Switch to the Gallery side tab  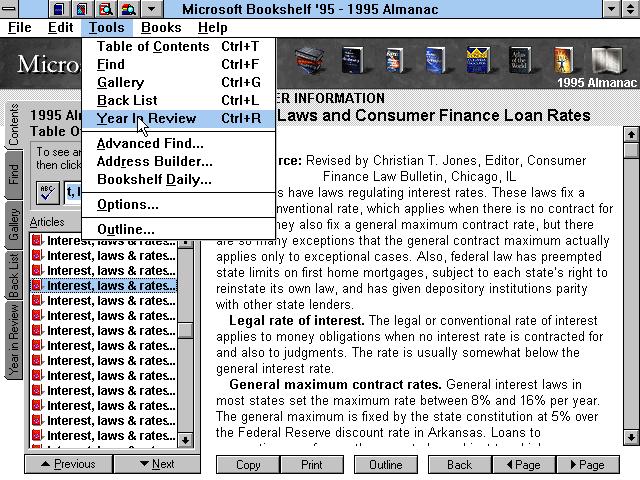[14, 224]
